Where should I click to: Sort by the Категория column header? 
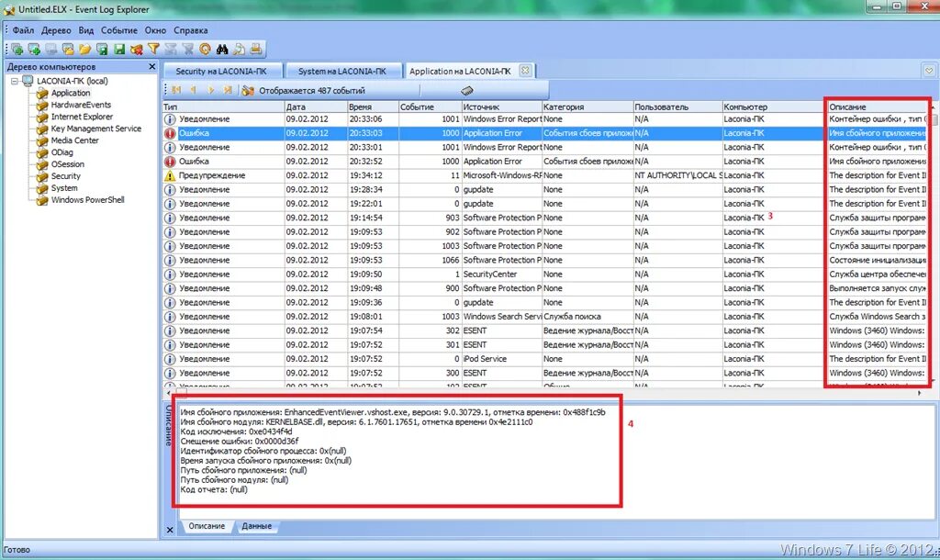pyautogui.click(x=587, y=106)
